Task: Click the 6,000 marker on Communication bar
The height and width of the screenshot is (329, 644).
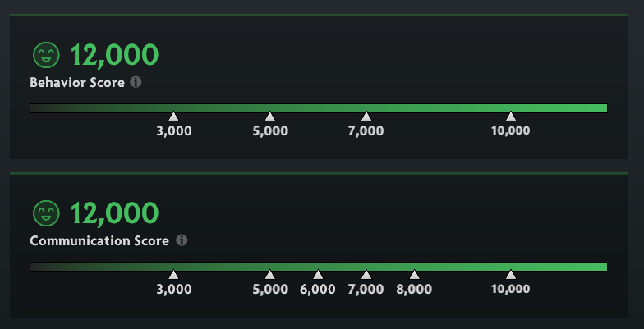Action: point(318,275)
